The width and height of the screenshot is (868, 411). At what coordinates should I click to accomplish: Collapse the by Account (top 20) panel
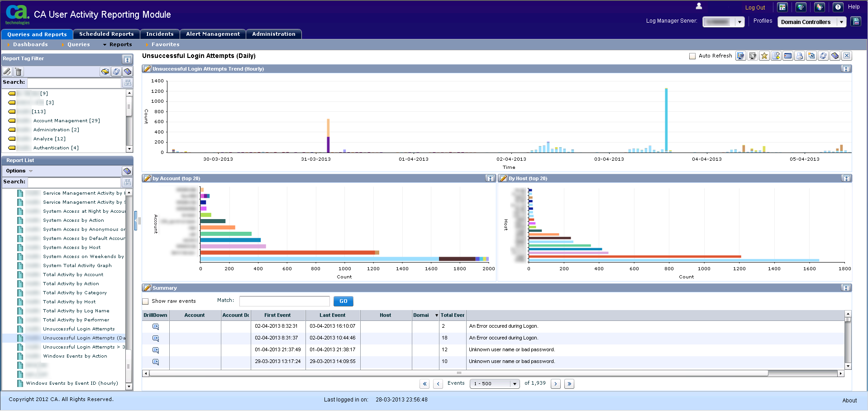(490, 178)
